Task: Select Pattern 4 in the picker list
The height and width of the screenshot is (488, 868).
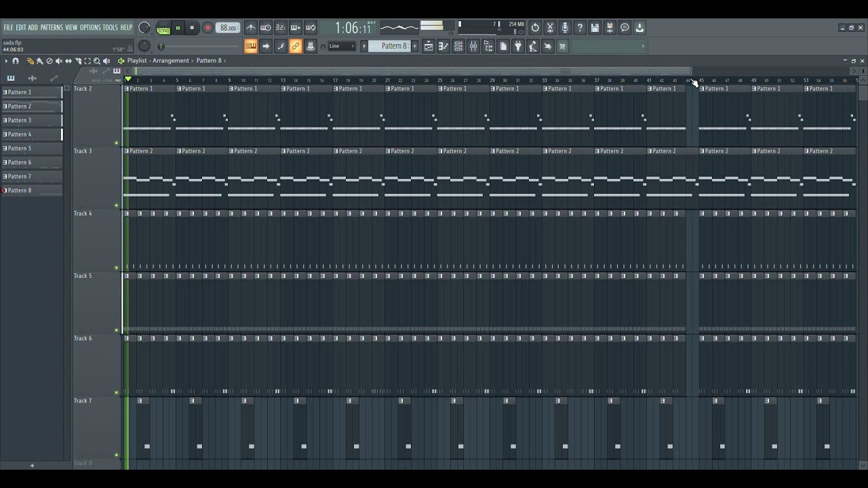Action: [x=32, y=134]
